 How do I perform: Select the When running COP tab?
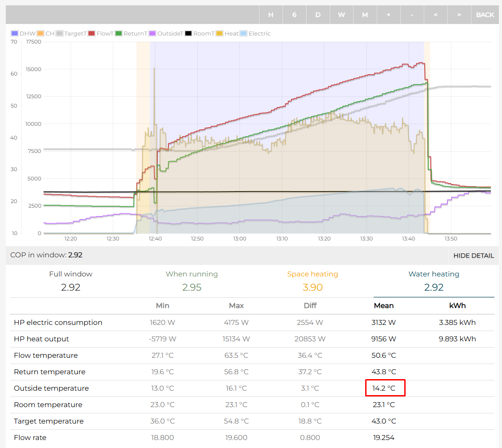[191, 281]
